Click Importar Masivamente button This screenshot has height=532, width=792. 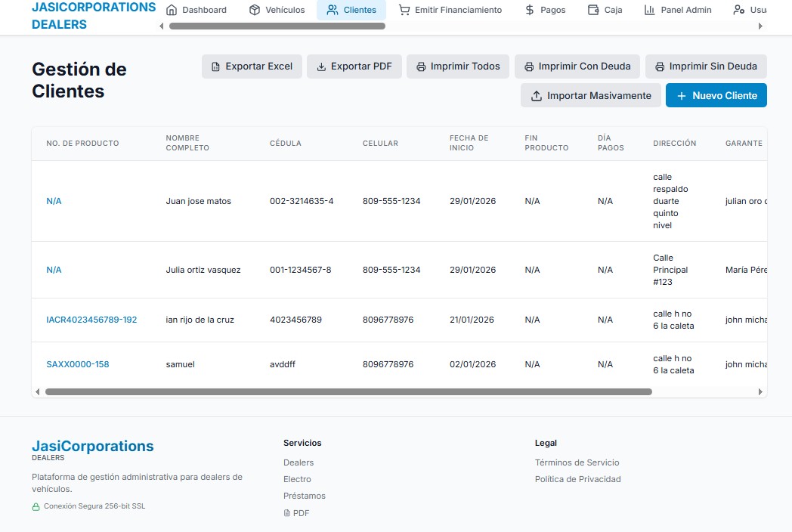(x=590, y=96)
